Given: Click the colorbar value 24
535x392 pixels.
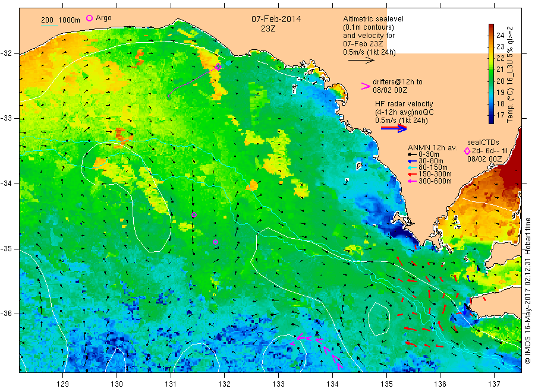Looking at the screenshot, I should 500,35.
